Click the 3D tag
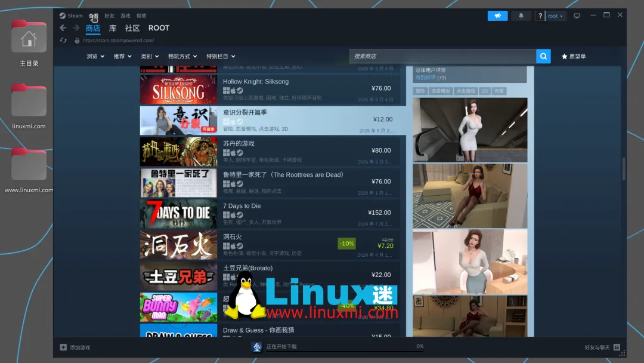This screenshot has height=363, width=644. 485,91
